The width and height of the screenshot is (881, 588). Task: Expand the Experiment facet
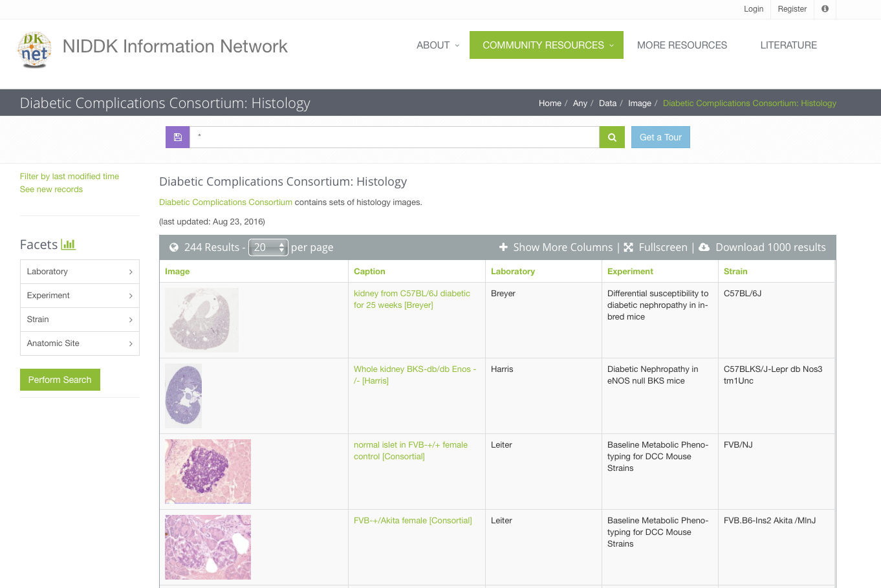(x=80, y=296)
